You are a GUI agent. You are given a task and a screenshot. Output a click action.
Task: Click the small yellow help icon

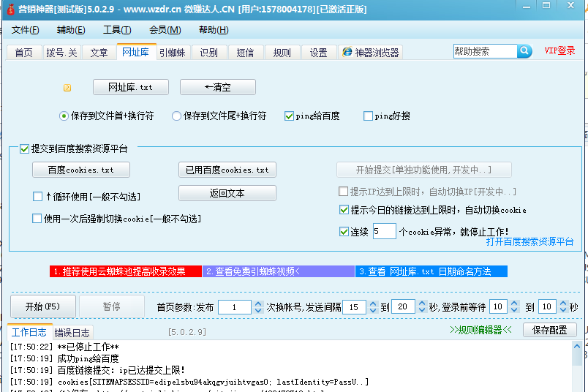67,88
